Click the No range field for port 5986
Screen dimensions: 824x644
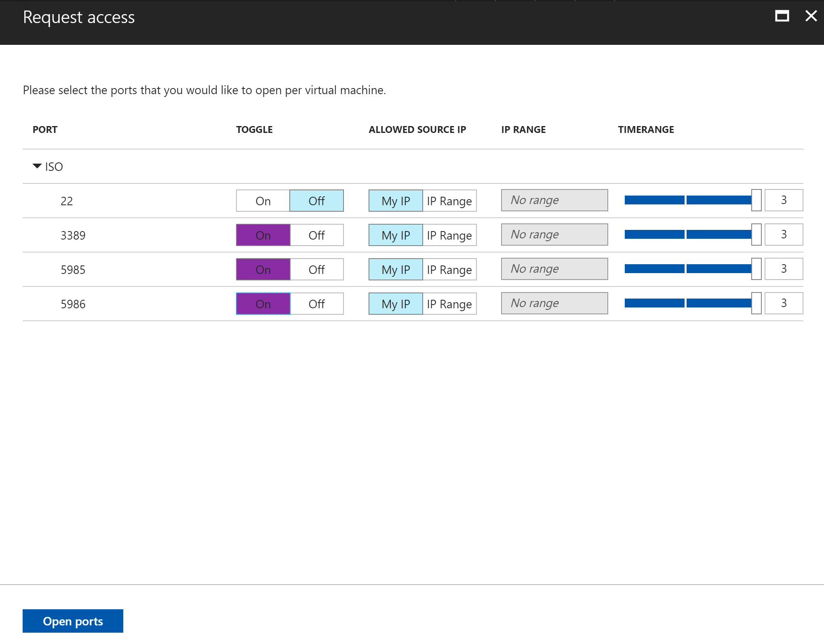click(554, 303)
